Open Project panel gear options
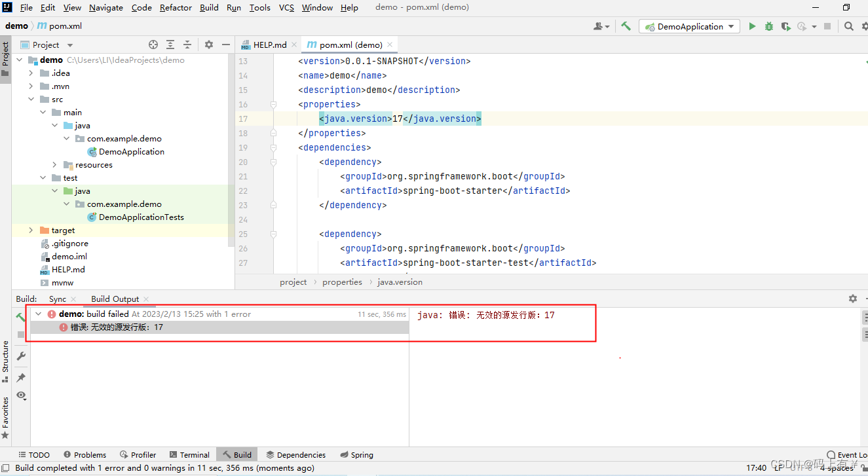The height and width of the screenshot is (476, 868). click(x=209, y=45)
